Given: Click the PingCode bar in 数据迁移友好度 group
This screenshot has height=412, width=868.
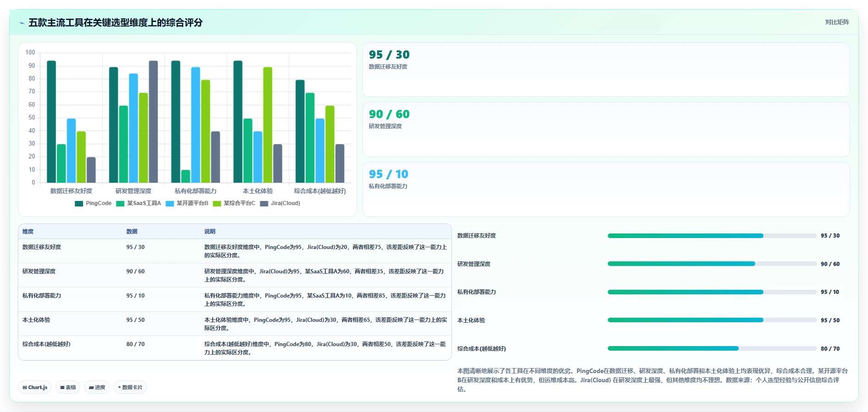Looking at the screenshot, I should click(51, 122).
